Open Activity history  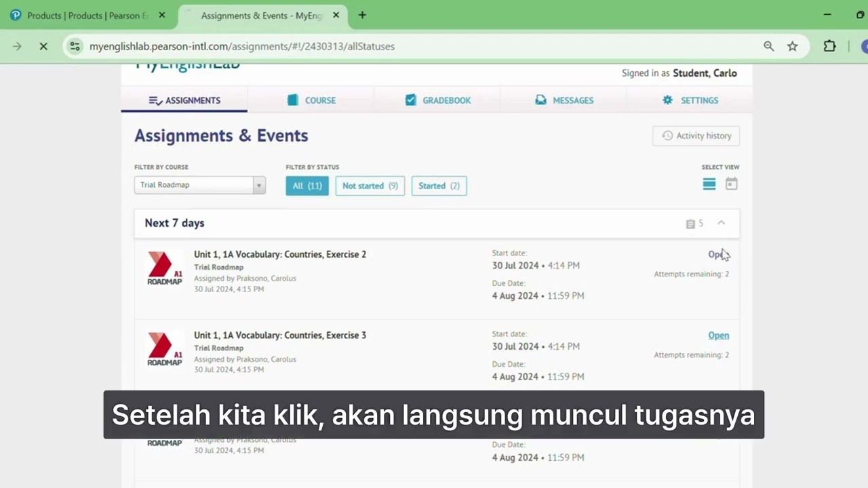(696, 136)
